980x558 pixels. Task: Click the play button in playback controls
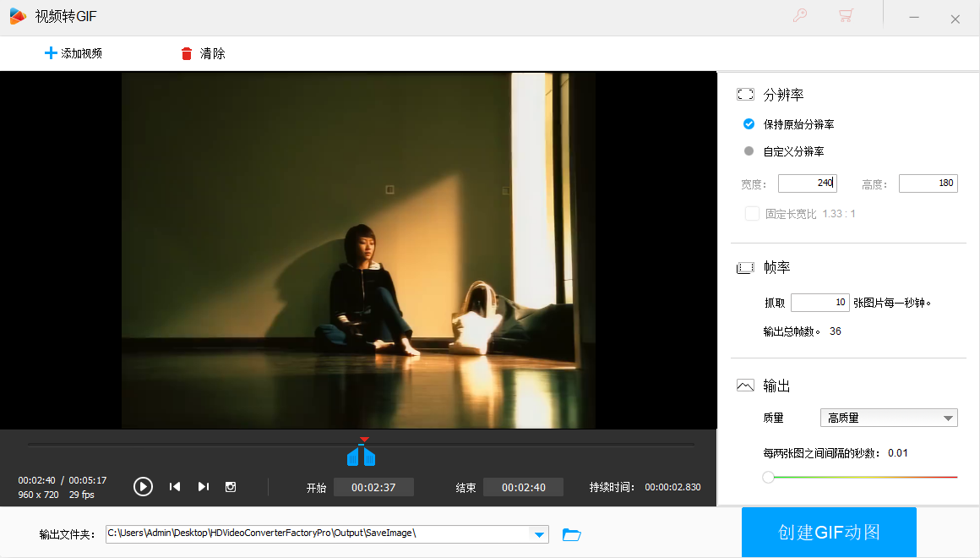coord(143,486)
